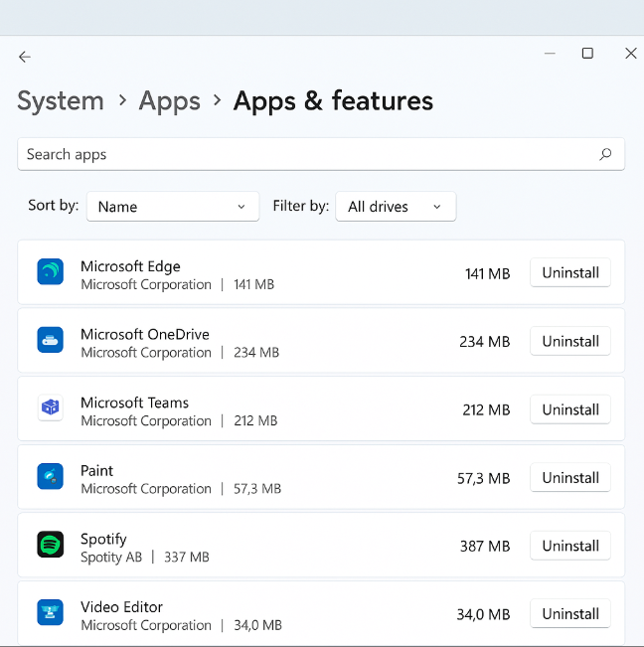Go to System in the breadcrumb
Screen dimensions: 644x647
click(x=61, y=100)
